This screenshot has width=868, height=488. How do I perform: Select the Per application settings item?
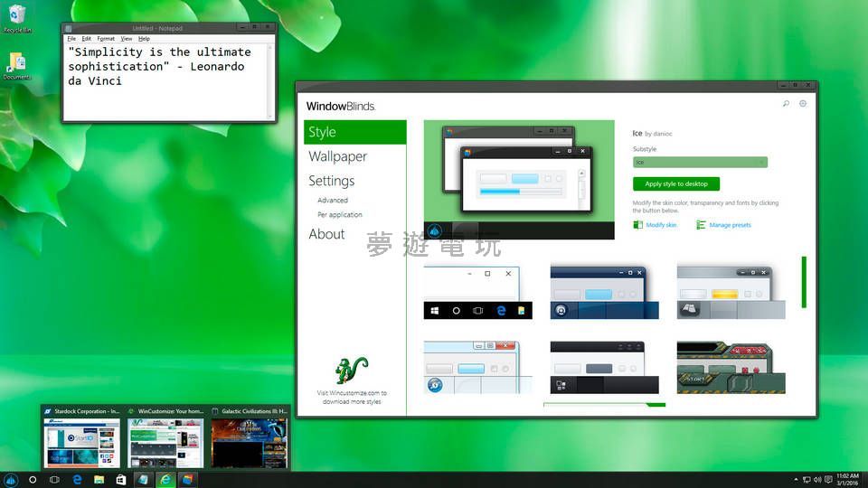340,215
